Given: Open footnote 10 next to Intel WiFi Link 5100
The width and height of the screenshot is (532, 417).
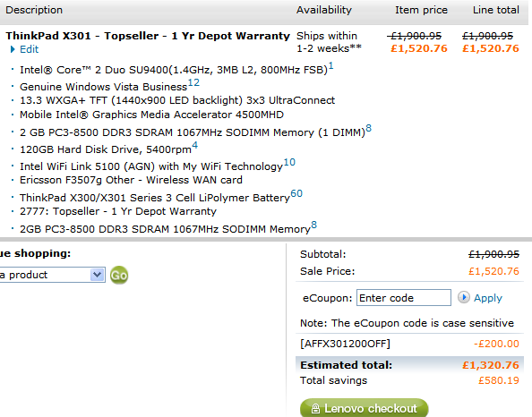Looking at the screenshot, I should click(x=289, y=162).
